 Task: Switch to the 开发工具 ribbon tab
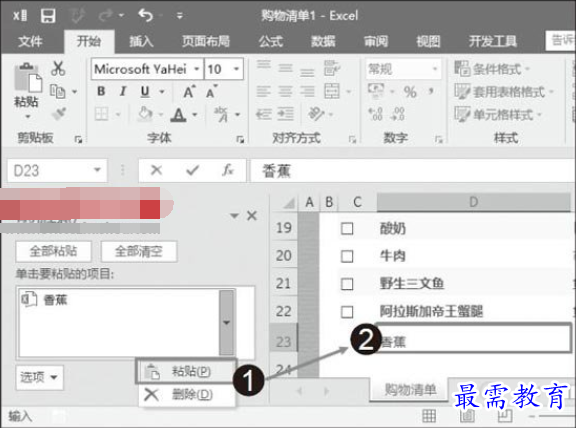pos(493,41)
